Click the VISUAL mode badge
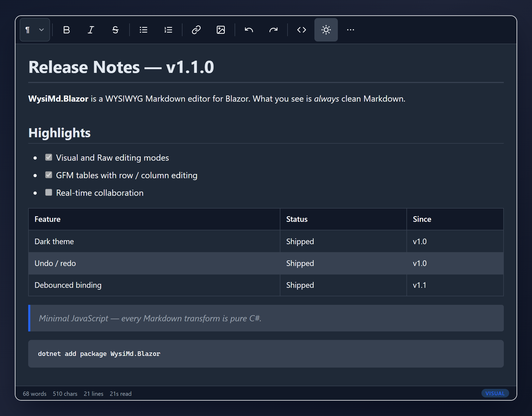 (495, 393)
